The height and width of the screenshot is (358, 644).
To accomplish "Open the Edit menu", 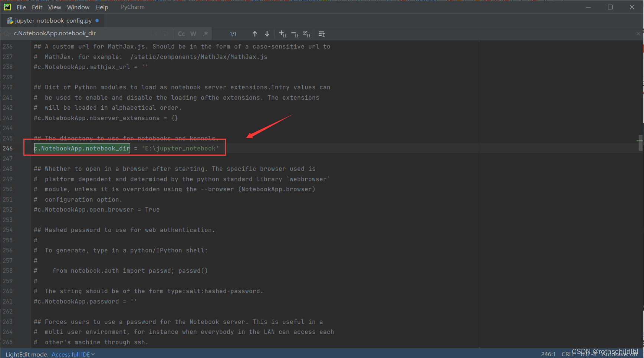I will click(37, 7).
